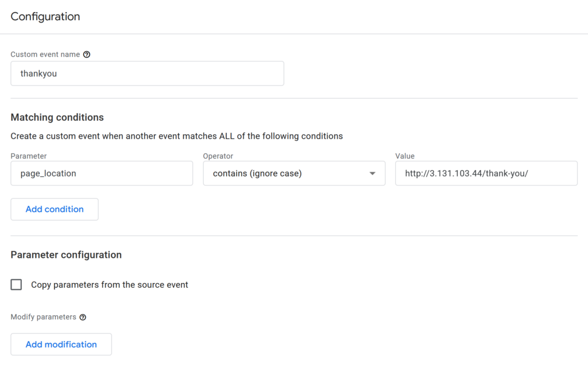Screen dimensions: 588x367
Task: Click the matches ALL conditions description text
Action: (177, 137)
